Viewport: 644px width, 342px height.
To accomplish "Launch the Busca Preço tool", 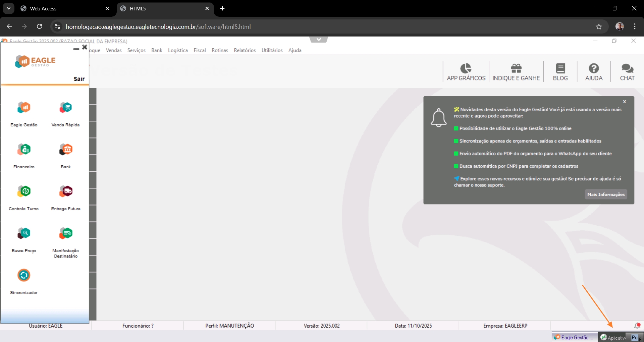I will tap(24, 233).
